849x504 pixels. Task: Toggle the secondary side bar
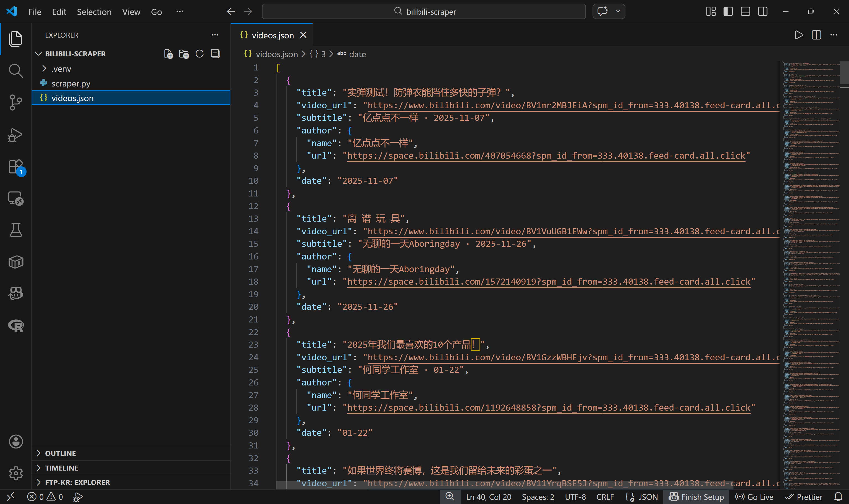pos(762,11)
